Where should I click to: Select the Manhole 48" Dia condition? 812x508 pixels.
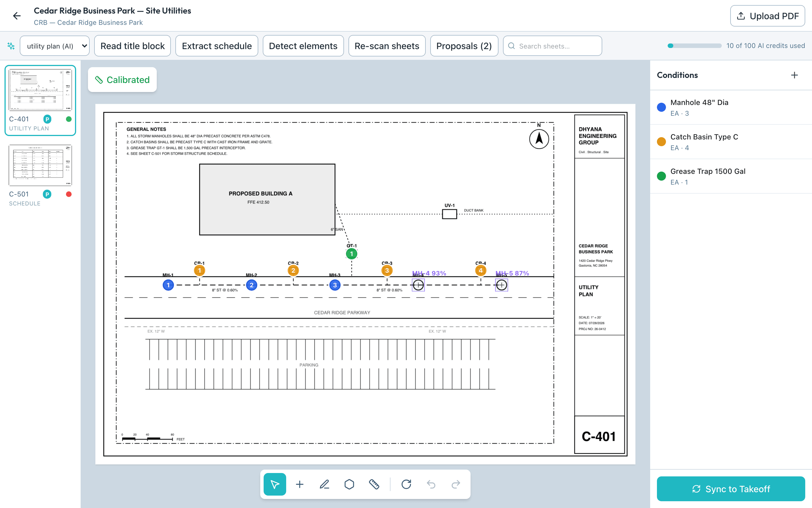tap(731, 108)
